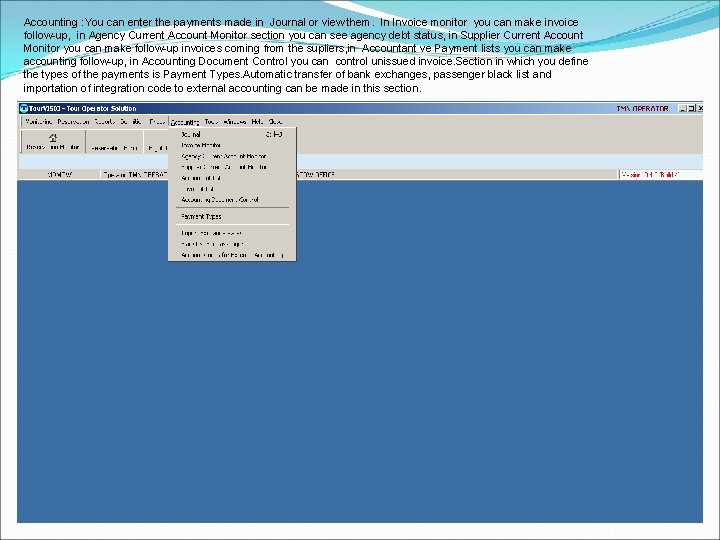Select Payment List menu entry
The height and width of the screenshot is (540, 720).
point(232,189)
